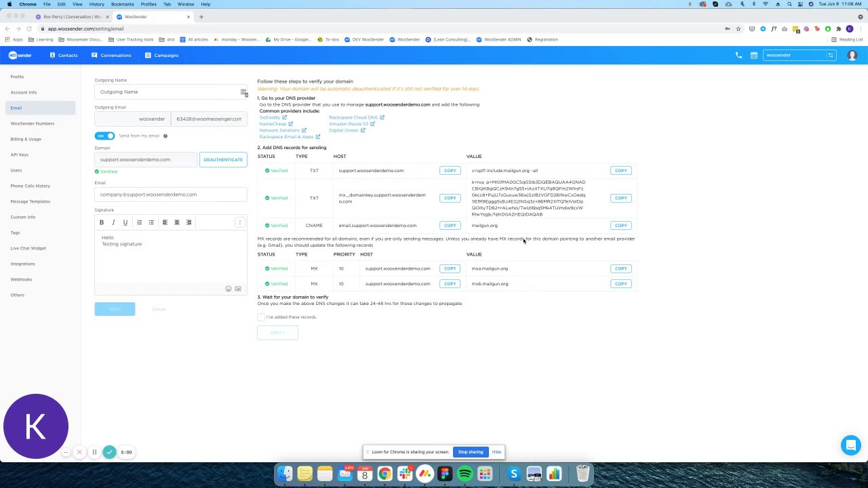This screenshot has width=868, height=488.
Task: Open Digital Ocean provider link
Action: (347, 130)
